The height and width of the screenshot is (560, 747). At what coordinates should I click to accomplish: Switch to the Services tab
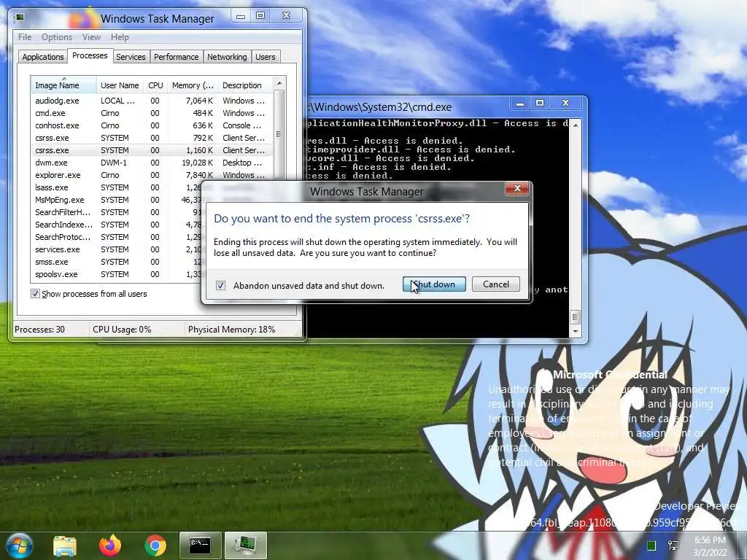tap(131, 57)
